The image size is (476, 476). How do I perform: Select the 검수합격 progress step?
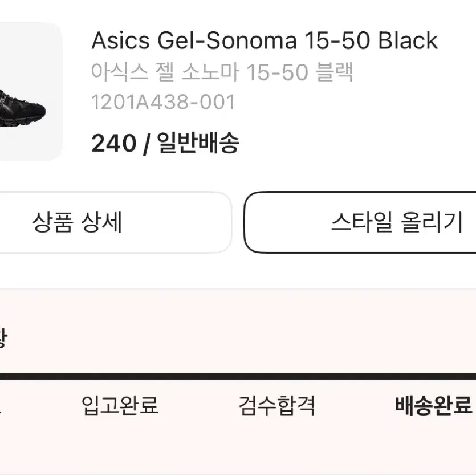click(277, 405)
